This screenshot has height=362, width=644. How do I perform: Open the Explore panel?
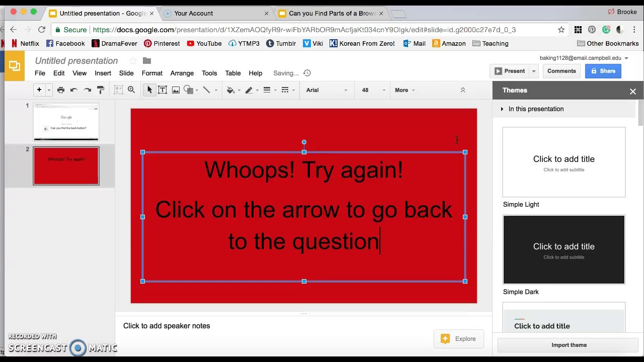459,339
